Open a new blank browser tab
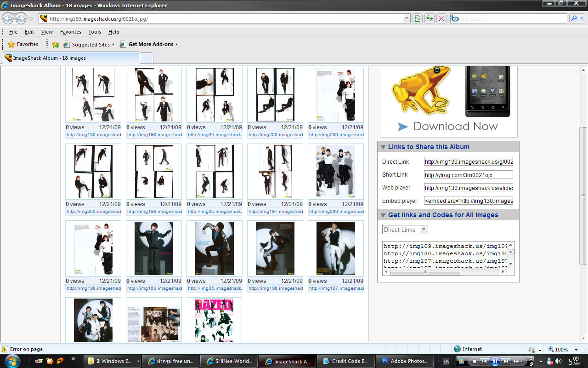 pos(146,58)
